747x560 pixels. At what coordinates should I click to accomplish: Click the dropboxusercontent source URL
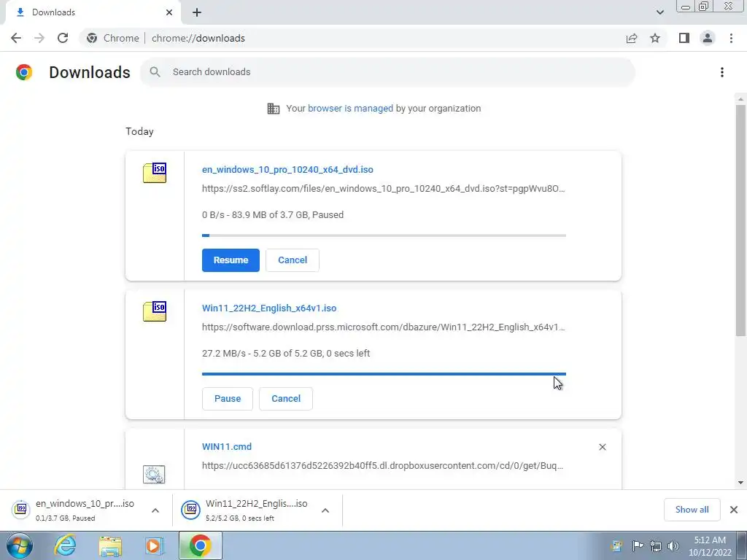tap(382, 466)
